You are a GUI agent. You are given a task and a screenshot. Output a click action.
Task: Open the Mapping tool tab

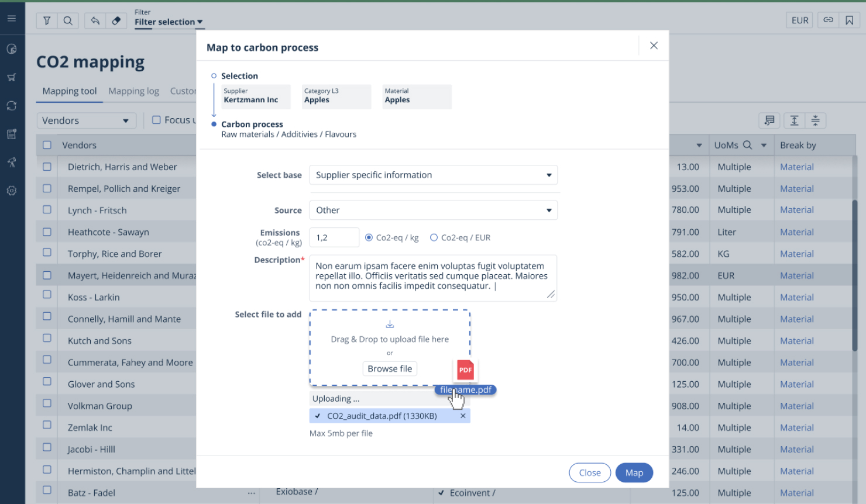(x=70, y=91)
